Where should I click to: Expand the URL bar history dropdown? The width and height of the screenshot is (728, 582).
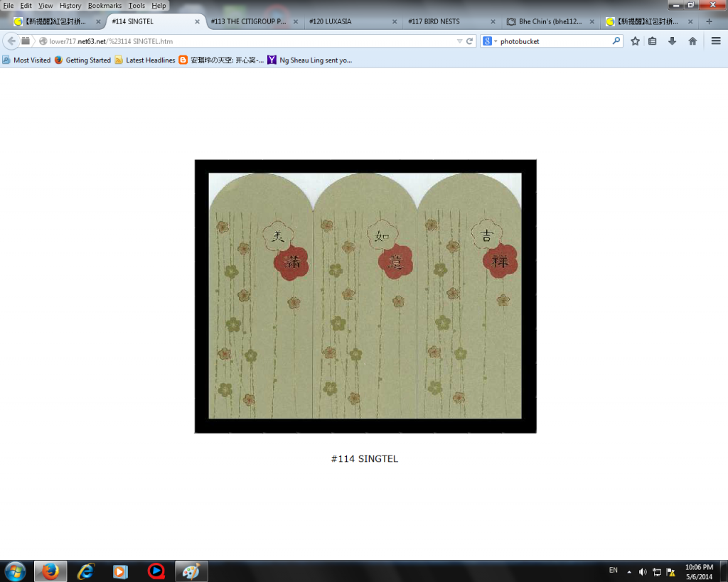(x=459, y=41)
